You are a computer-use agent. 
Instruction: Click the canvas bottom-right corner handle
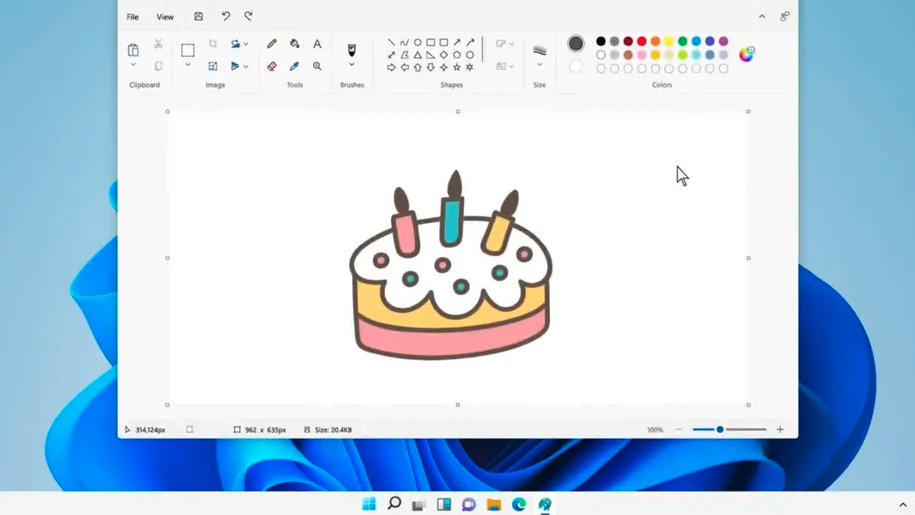pos(749,405)
